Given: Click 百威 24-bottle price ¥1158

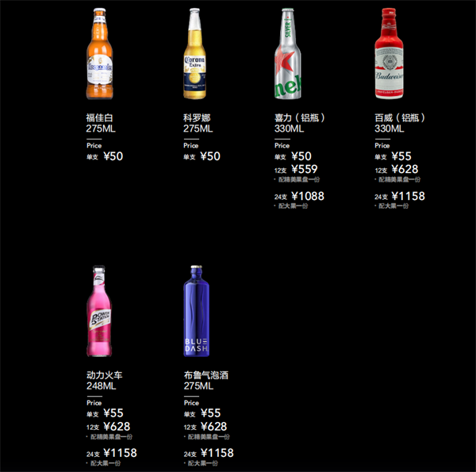Looking at the screenshot, I should [409, 196].
